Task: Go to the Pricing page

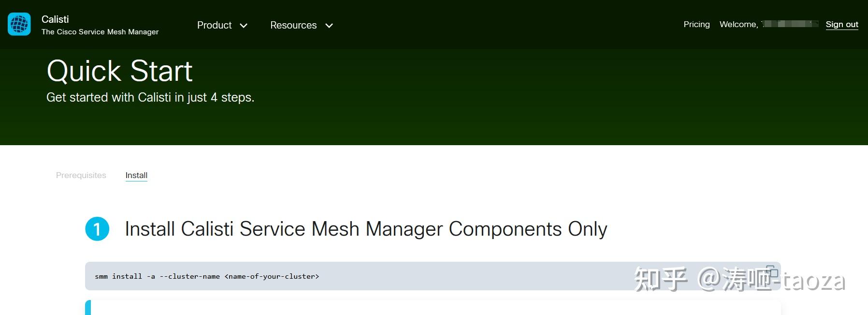Action: [x=696, y=24]
